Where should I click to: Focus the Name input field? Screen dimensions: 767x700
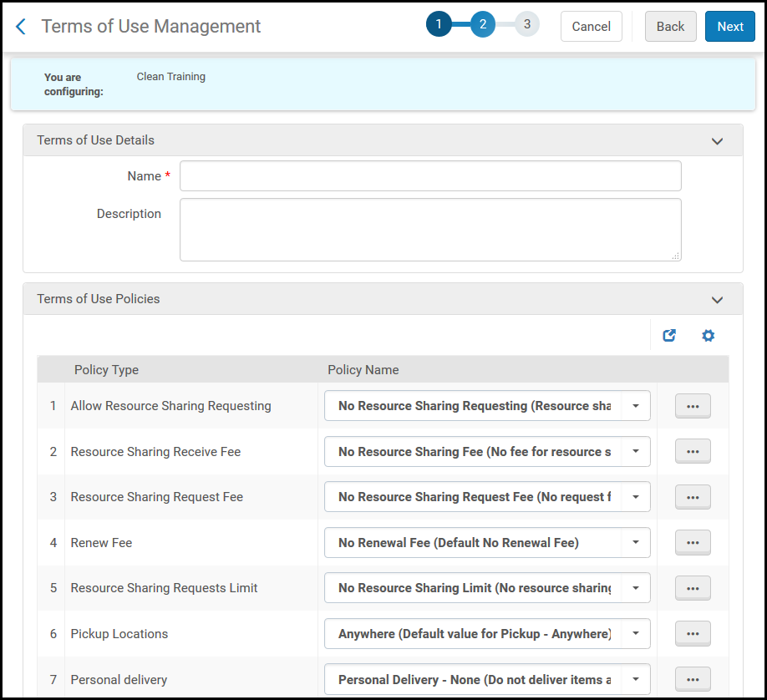430,176
